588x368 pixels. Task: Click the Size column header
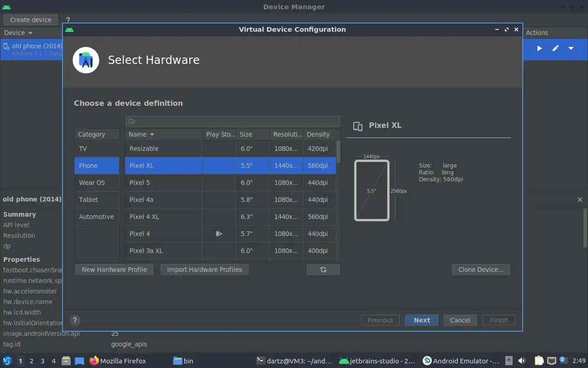pos(253,134)
